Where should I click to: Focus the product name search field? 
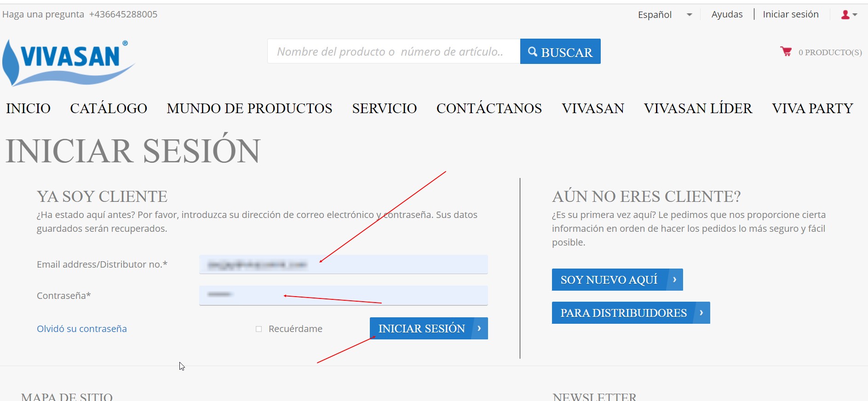pyautogui.click(x=394, y=52)
